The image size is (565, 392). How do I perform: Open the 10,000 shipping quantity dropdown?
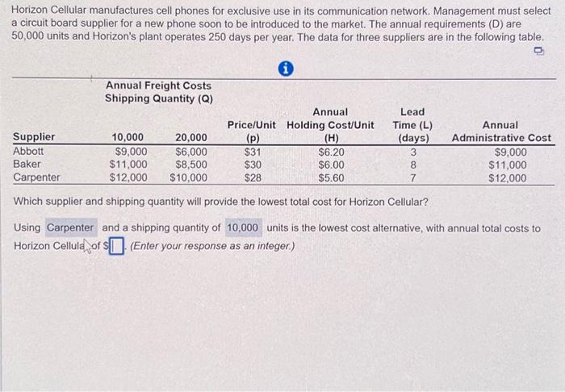pos(243,227)
